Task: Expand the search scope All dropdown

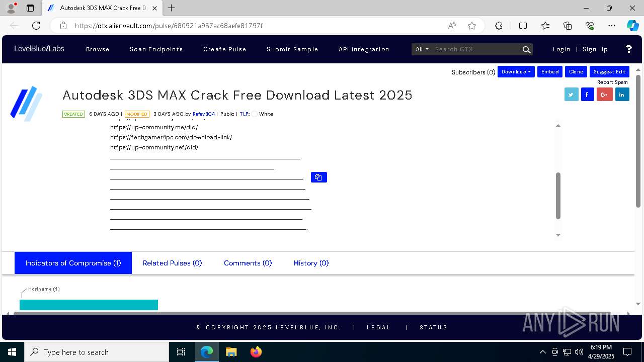Action: 422,49
